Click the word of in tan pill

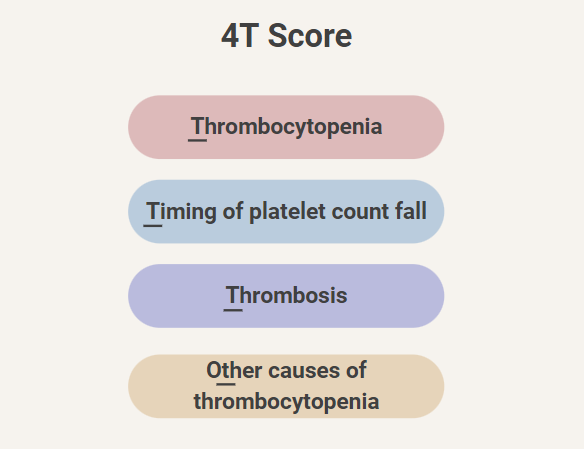pos(356,370)
